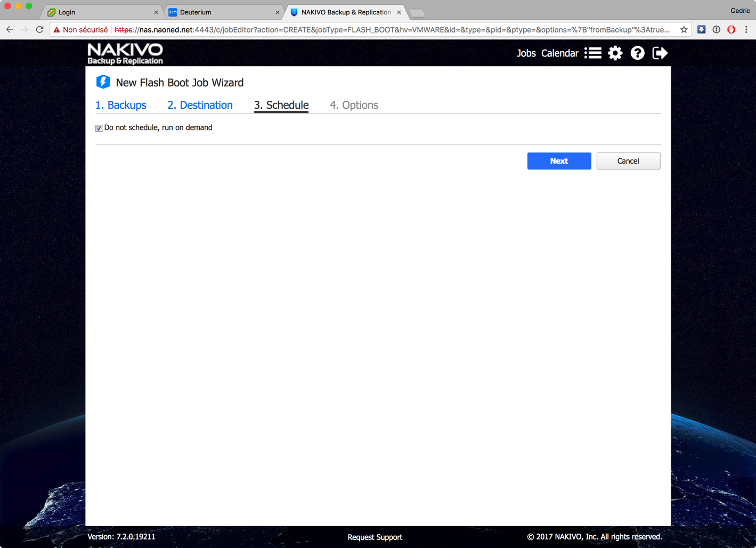Click the Request Support link

point(375,537)
